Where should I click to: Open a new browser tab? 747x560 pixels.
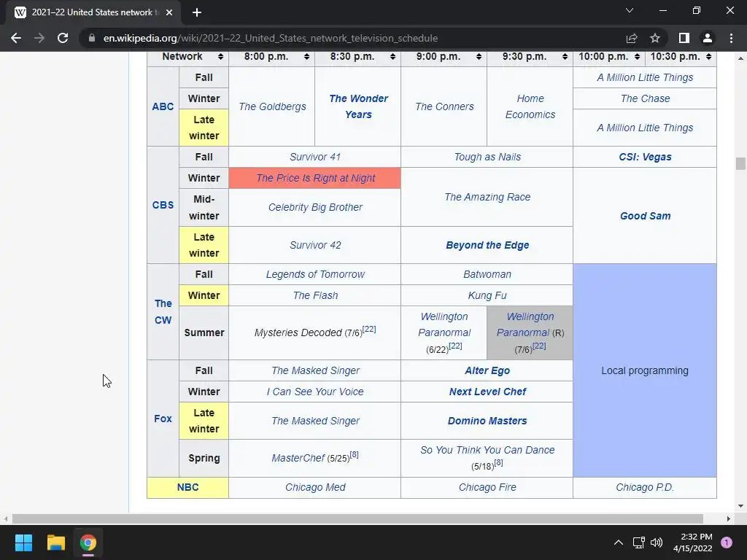197,12
